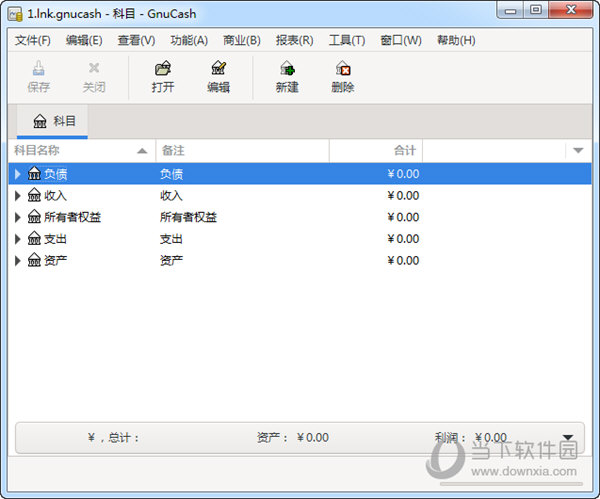
Task: Expand the 支出 account tree
Action: tap(18, 239)
